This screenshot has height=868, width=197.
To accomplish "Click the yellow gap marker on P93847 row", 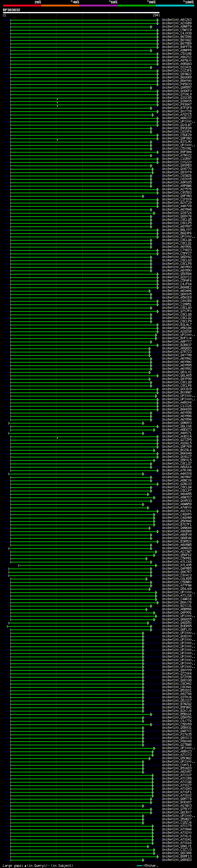I will pyautogui.click(x=57, y=106).
